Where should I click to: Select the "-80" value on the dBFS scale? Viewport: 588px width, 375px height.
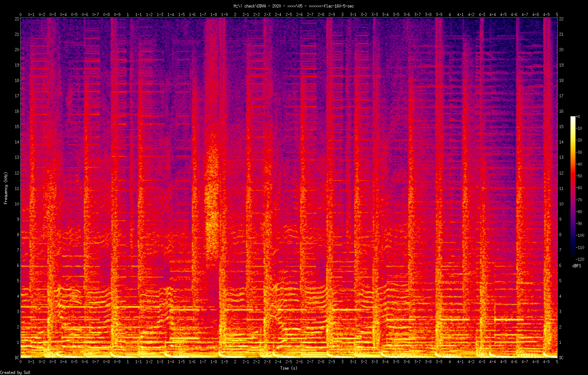coord(579,212)
